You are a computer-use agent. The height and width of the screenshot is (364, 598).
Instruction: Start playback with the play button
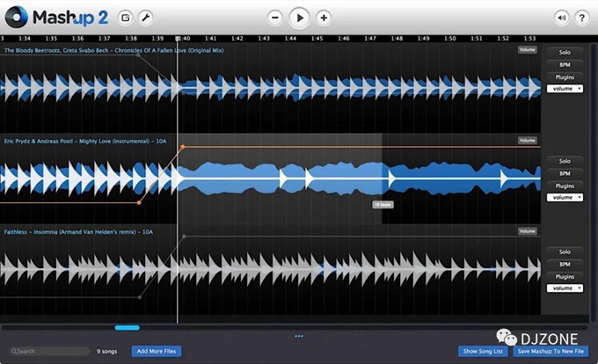coord(299,18)
